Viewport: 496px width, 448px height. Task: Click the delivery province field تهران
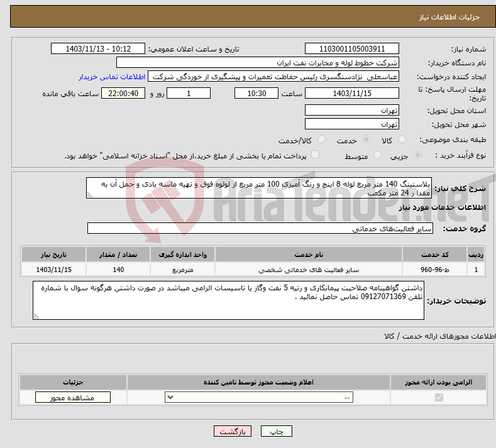coord(352,111)
